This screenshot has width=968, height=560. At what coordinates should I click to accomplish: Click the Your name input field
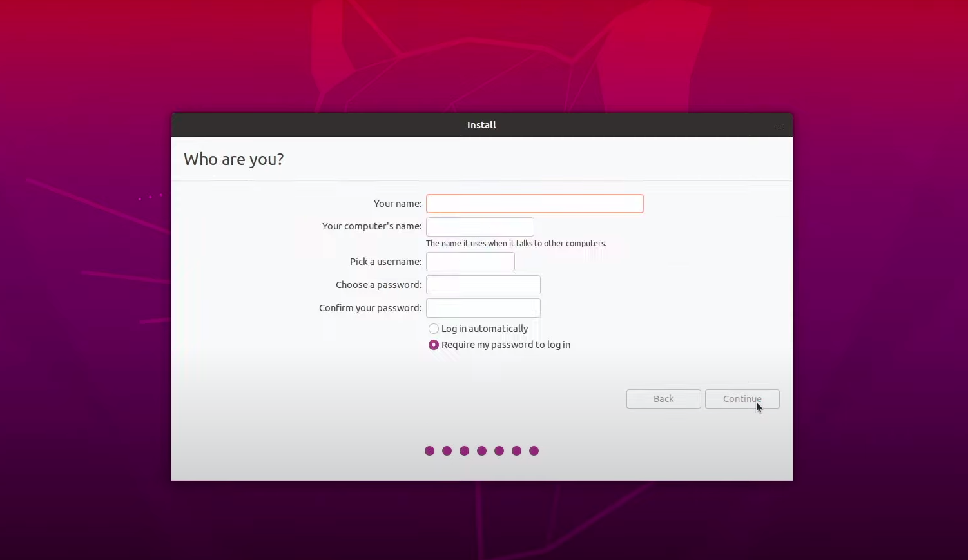(534, 204)
